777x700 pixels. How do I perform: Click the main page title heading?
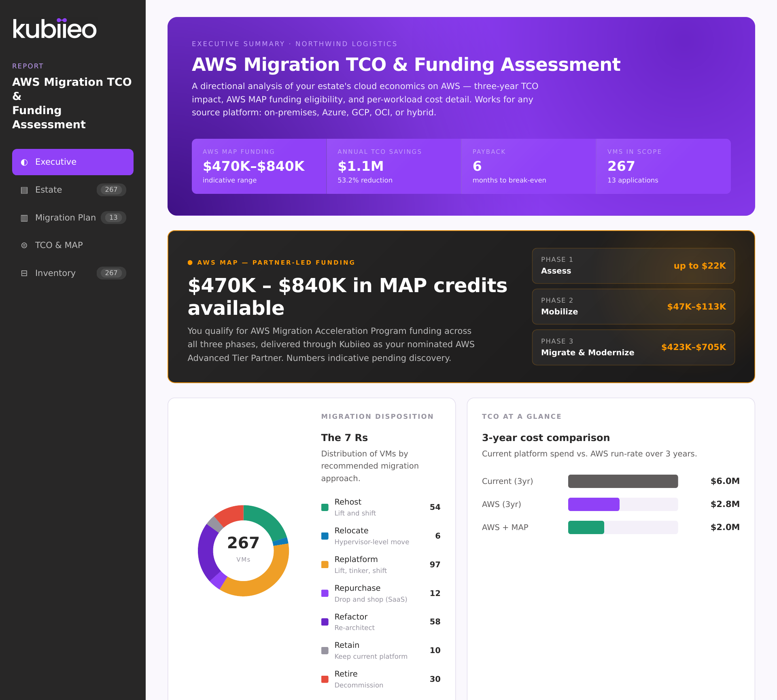(406, 65)
